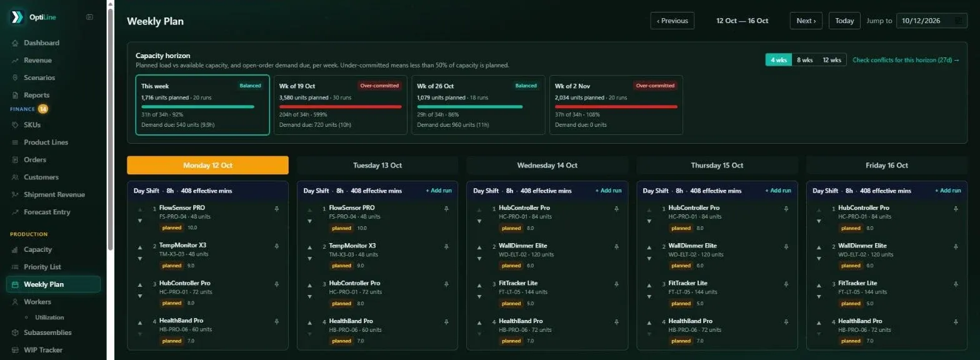Add run to Tuesday's Day Shift

click(x=439, y=191)
